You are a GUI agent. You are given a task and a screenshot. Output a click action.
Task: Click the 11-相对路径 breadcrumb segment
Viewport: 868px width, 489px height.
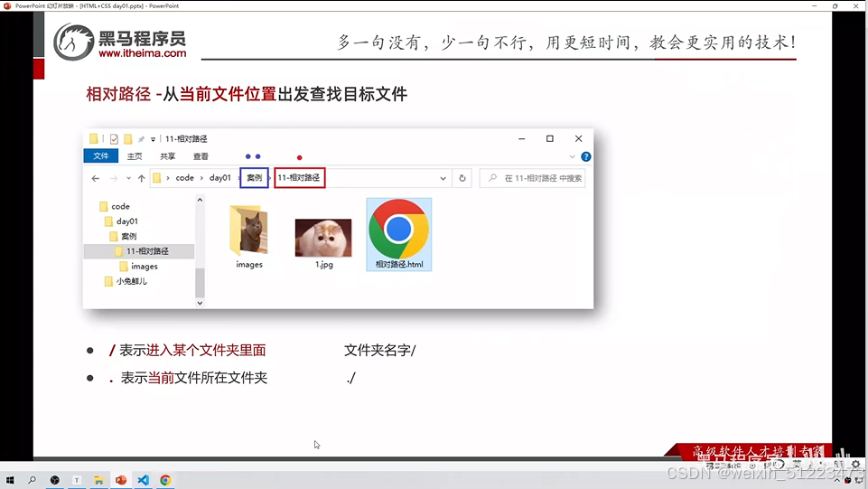coord(299,178)
